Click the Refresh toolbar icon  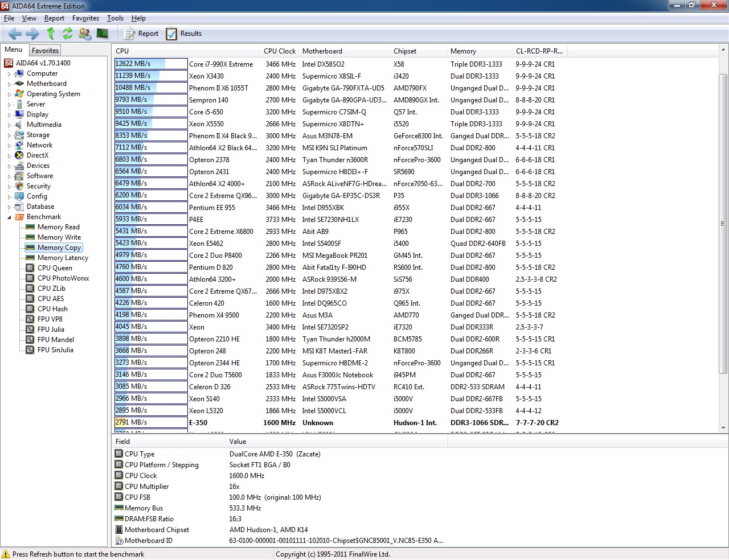pyautogui.click(x=68, y=34)
